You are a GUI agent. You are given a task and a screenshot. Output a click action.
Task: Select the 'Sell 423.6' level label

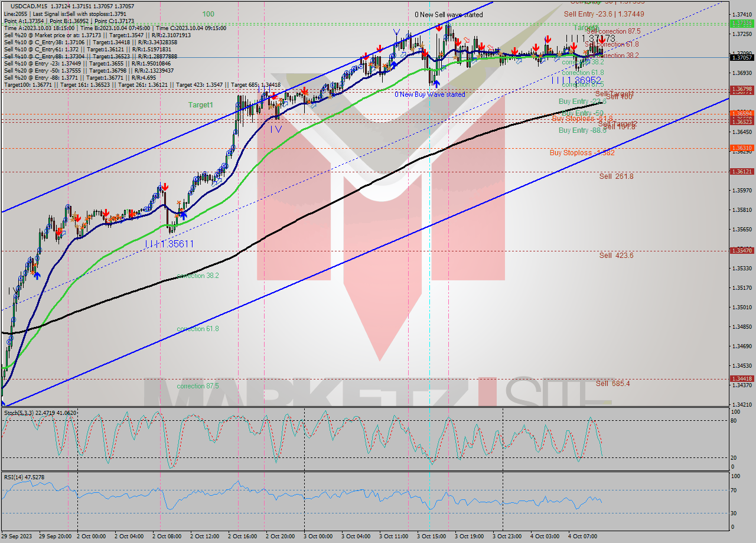(x=616, y=256)
